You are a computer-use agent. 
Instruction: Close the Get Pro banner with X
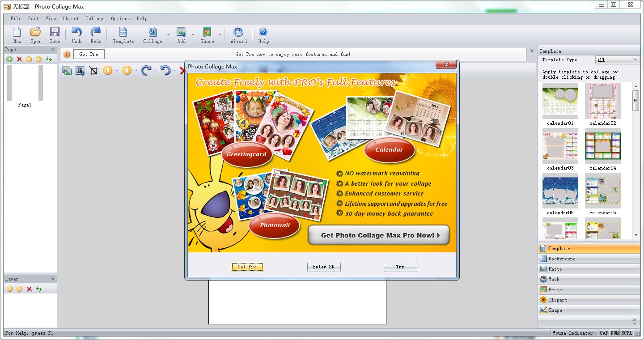coord(532,51)
